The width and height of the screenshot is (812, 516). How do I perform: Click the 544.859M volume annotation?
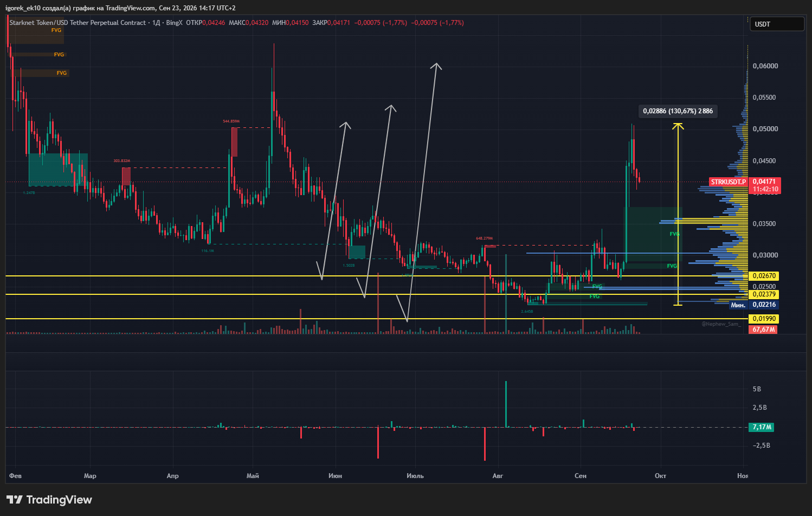click(x=231, y=121)
